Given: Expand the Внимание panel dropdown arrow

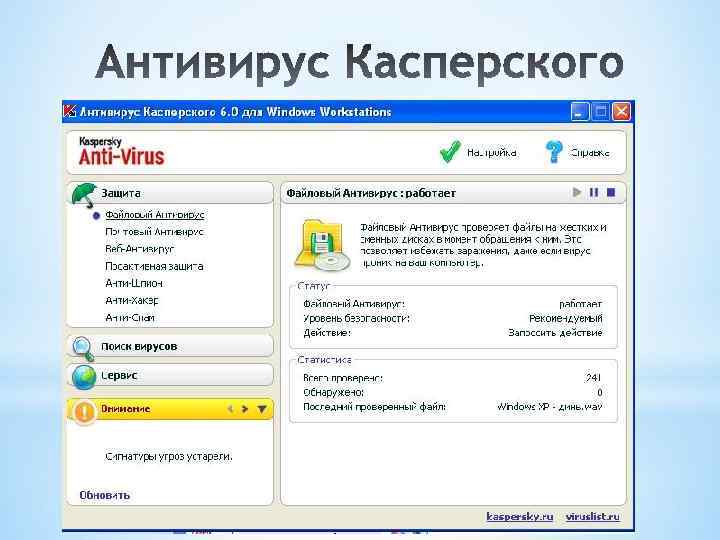Looking at the screenshot, I should [x=262, y=409].
